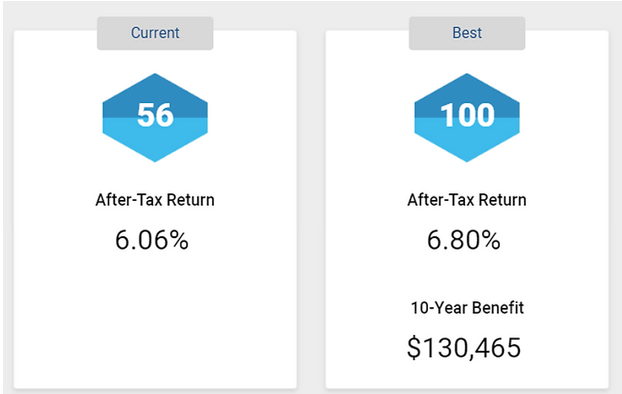Click the Current hexagon score icon showing 56
The width and height of the screenshot is (622, 394).
(155, 117)
